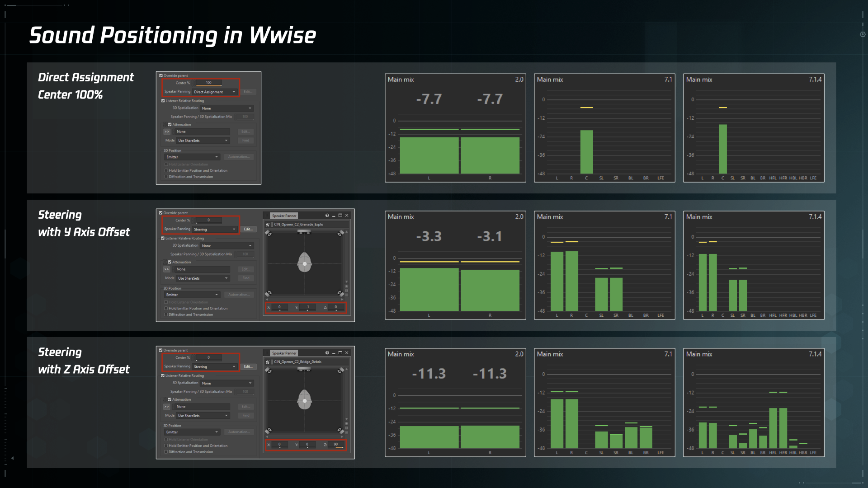Click Center % field showing 0 in Z Axis panel
The height and width of the screenshot is (488, 868).
point(209,358)
